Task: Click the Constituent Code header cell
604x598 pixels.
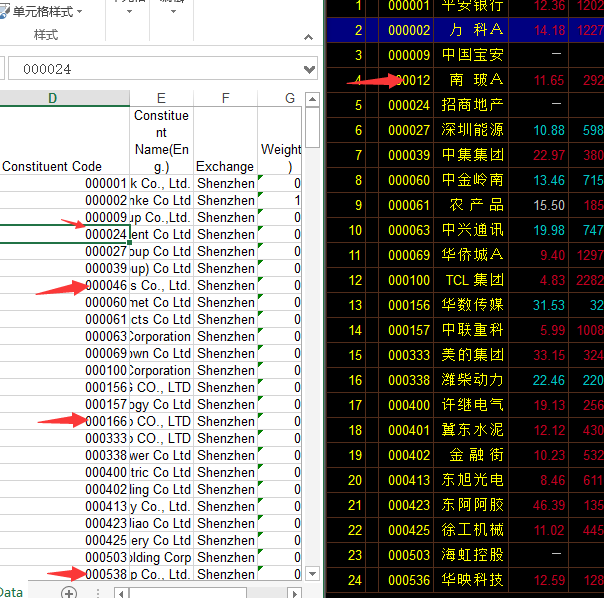Action: (x=53, y=166)
